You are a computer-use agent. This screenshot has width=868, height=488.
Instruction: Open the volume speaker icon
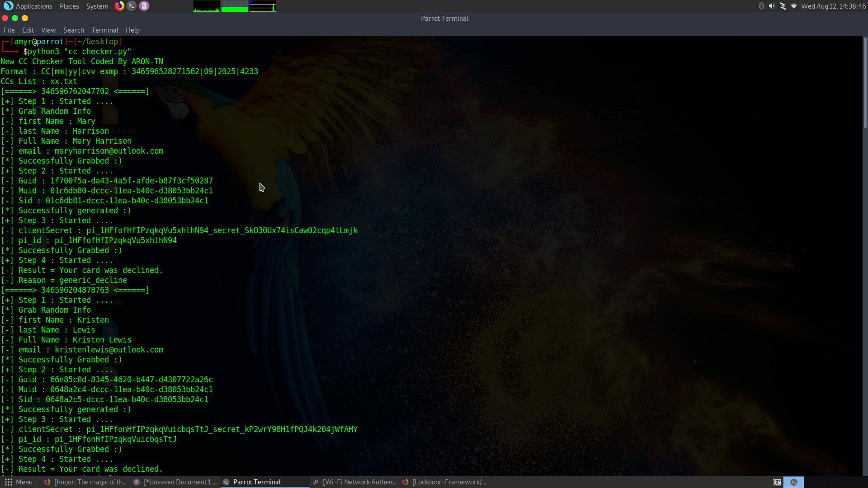[772, 6]
